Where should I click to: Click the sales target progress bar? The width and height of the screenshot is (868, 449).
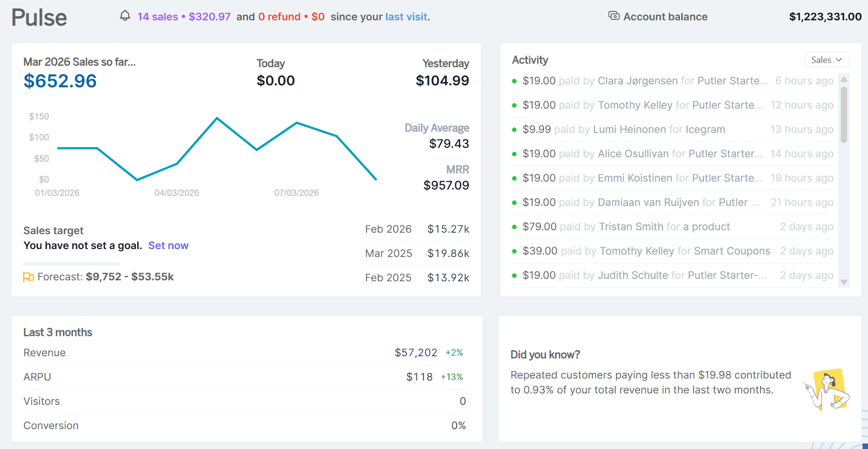pos(71,263)
